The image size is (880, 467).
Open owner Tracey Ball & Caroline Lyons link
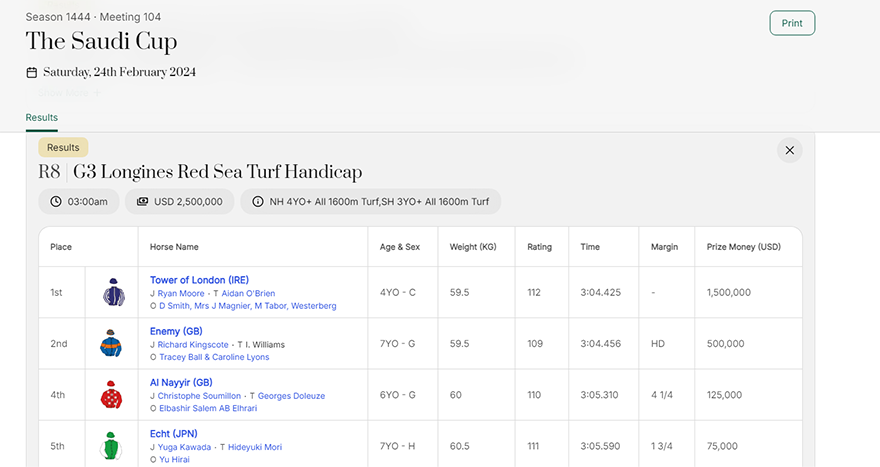(x=213, y=357)
